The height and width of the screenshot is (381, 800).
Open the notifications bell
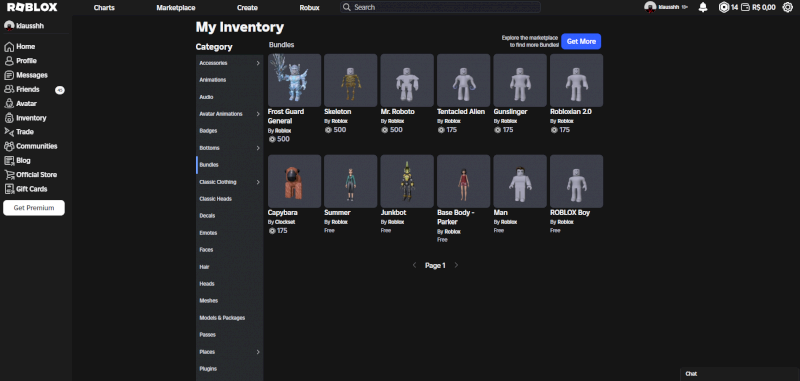click(x=703, y=7)
